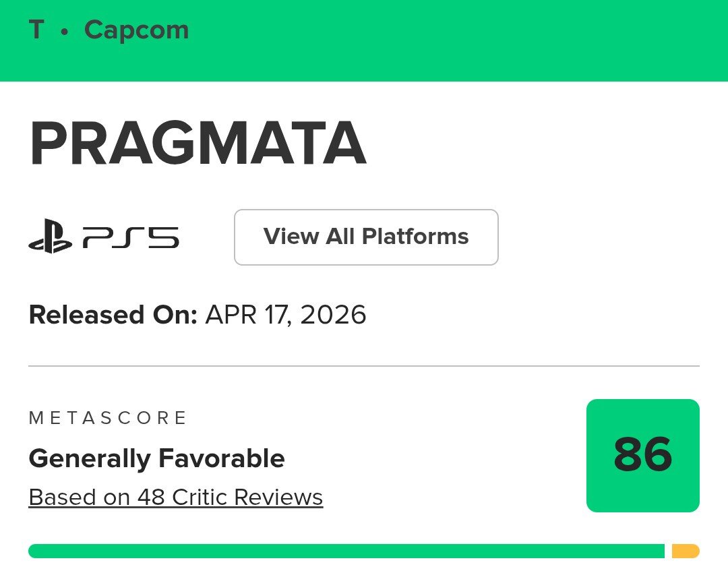The height and width of the screenshot is (573, 728).
Task: Select the Capcom publisher name
Action: (x=136, y=30)
